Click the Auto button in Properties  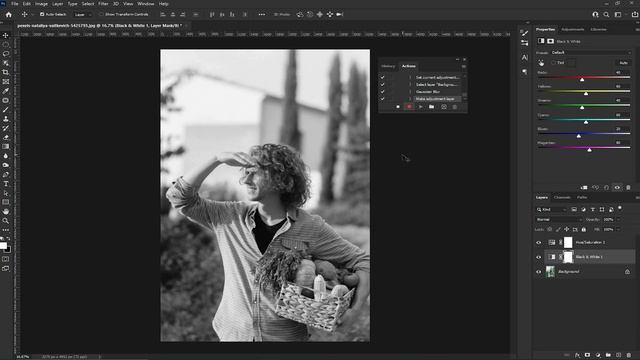624,63
